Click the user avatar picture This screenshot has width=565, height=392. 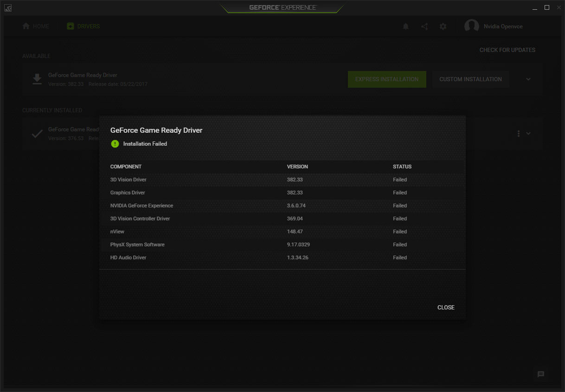[x=472, y=26]
